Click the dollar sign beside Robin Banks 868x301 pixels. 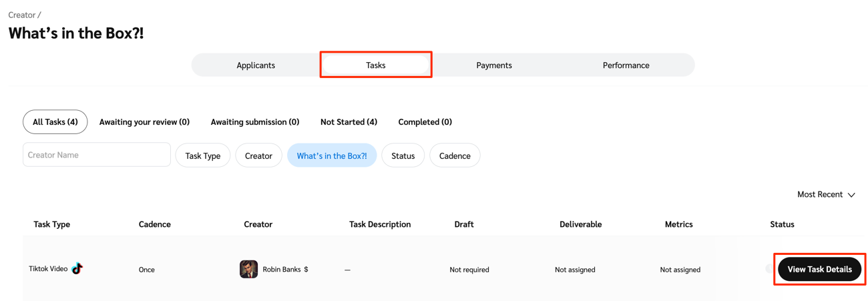[x=306, y=270]
